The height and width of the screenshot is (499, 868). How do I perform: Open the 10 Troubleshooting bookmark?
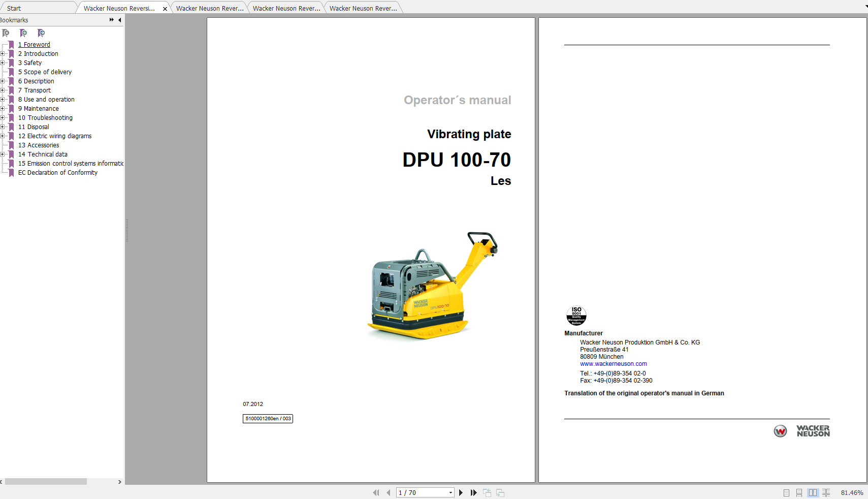tap(45, 118)
